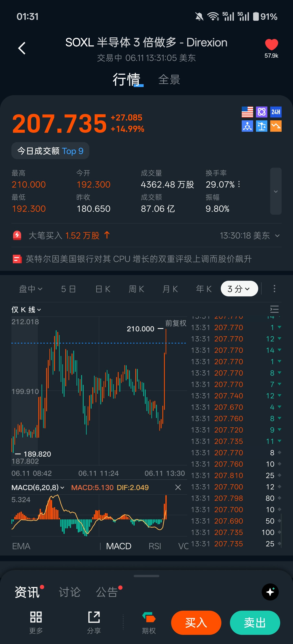This screenshot has width=293, height=644.
Task: Select the 5日 chart period
Action: (68, 289)
